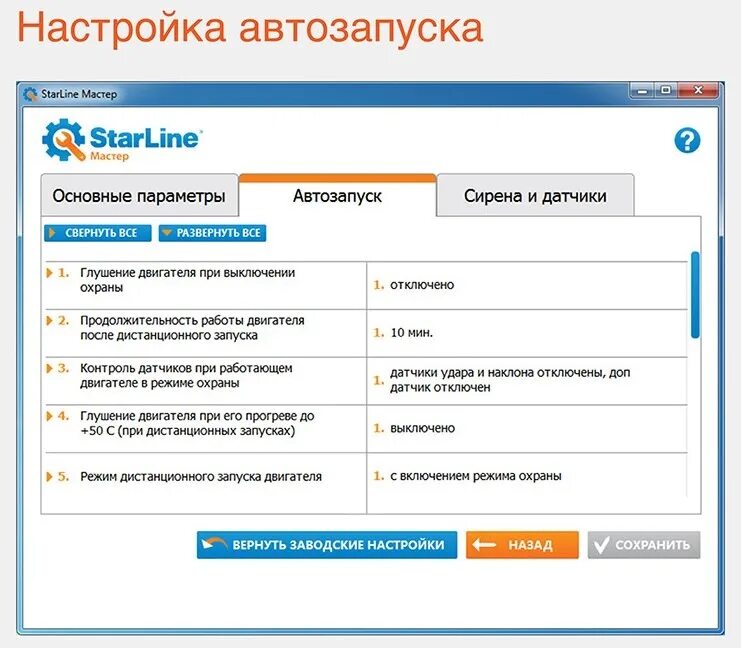Click ВЕРНУТЬ ЗАВОДСКИЕ НАСТРОЙКИ button
The width and height of the screenshot is (741, 648).
click(327, 545)
